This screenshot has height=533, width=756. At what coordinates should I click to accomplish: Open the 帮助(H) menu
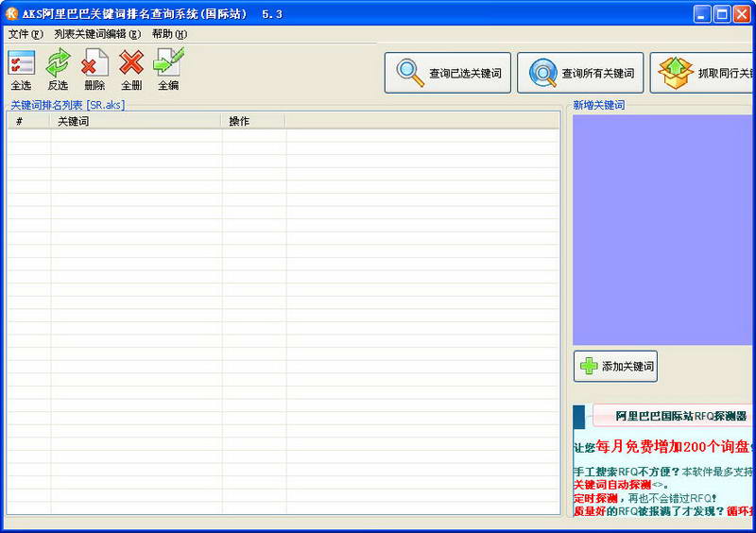click(x=169, y=34)
